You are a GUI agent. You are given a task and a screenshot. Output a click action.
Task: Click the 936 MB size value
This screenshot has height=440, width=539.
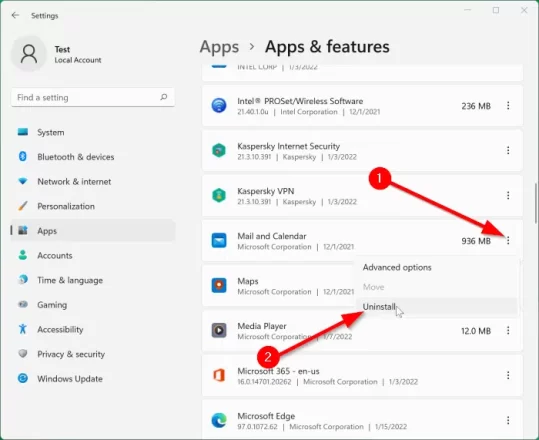pyautogui.click(x=476, y=241)
